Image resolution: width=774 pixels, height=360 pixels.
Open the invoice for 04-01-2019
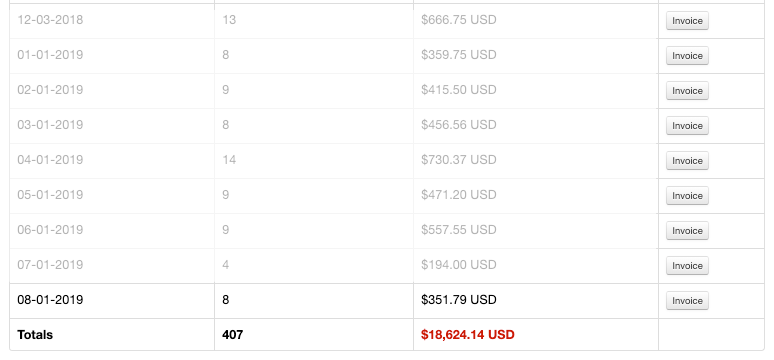(x=687, y=161)
